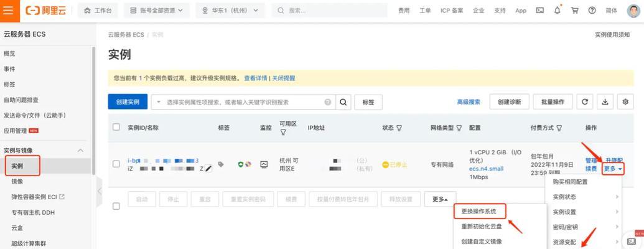Open the 费用 top menu
Screen dimensions: 644x249
pos(404,11)
